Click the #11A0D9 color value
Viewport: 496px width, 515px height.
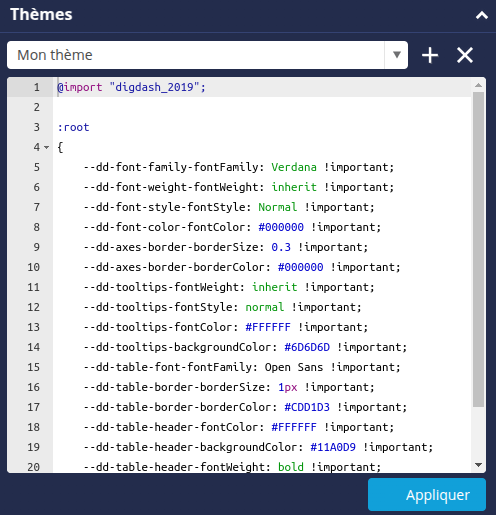(x=333, y=447)
